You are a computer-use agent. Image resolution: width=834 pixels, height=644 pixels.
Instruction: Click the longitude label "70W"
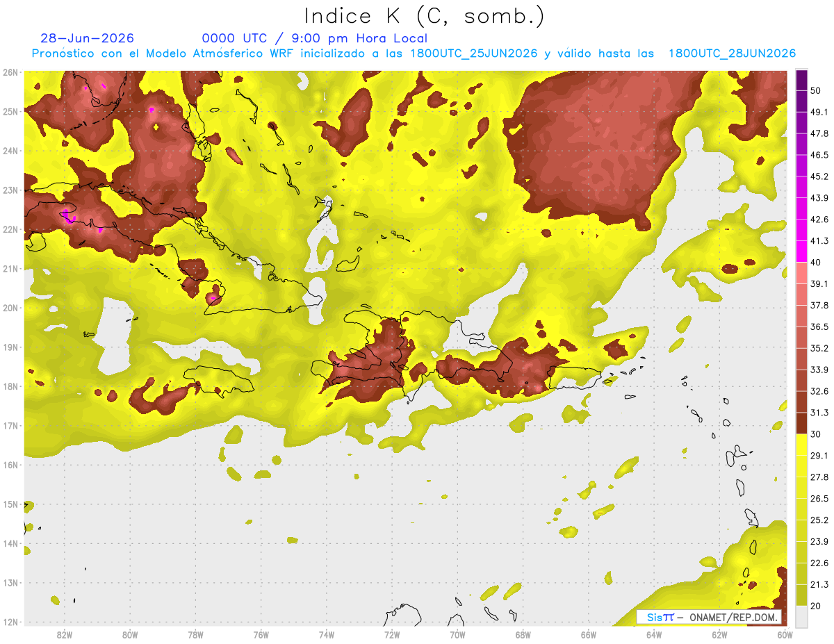(457, 635)
